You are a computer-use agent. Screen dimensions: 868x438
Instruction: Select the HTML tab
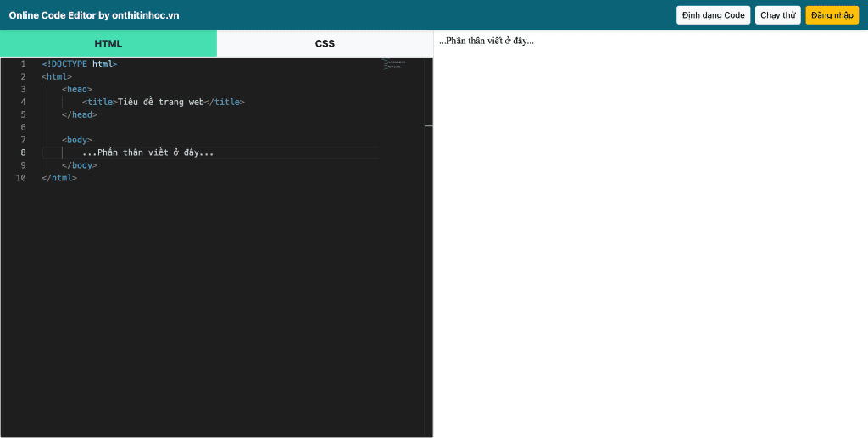click(108, 43)
